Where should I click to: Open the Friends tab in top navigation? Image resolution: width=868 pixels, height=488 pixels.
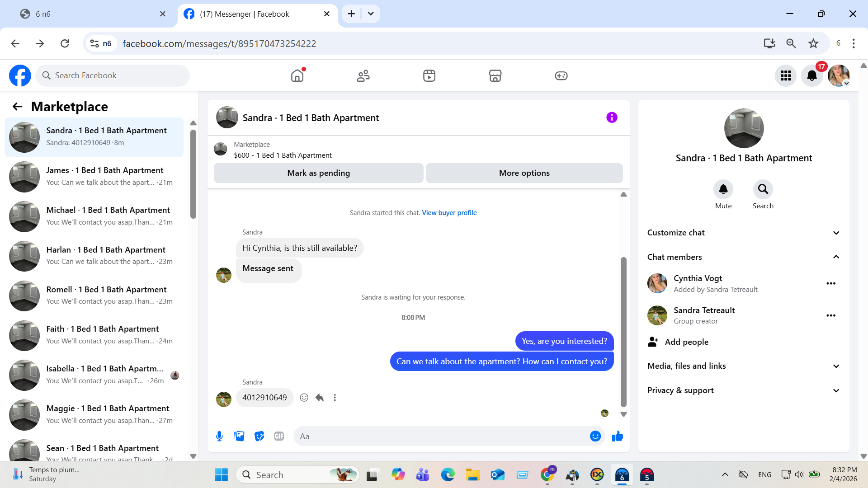coord(363,75)
